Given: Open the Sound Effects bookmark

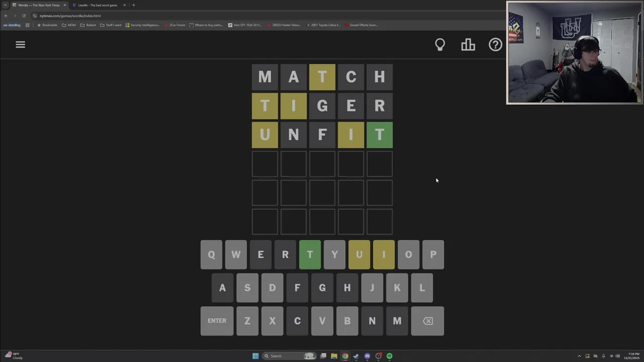Looking at the screenshot, I should (361, 25).
